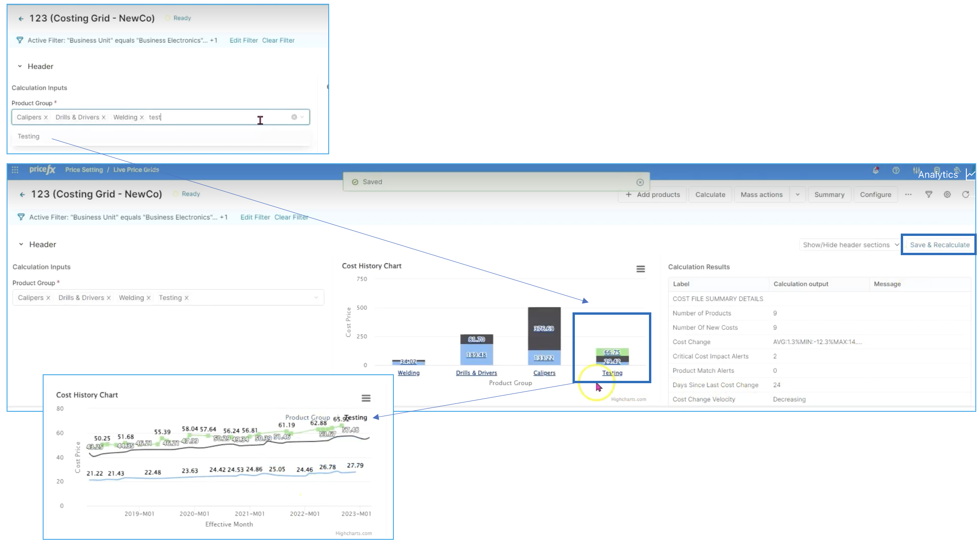Viewport: 980px width, 545px height.
Task: Dismiss the Saved notification
Action: tap(640, 182)
